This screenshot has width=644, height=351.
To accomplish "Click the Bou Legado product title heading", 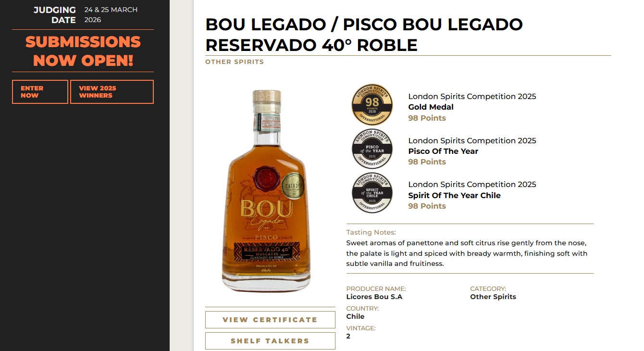I will point(364,35).
